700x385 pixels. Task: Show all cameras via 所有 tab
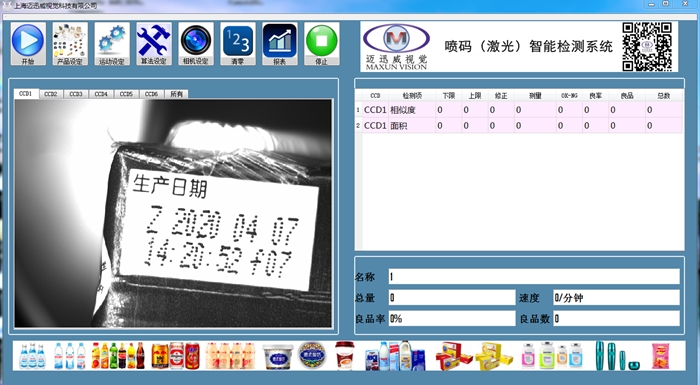(x=176, y=94)
